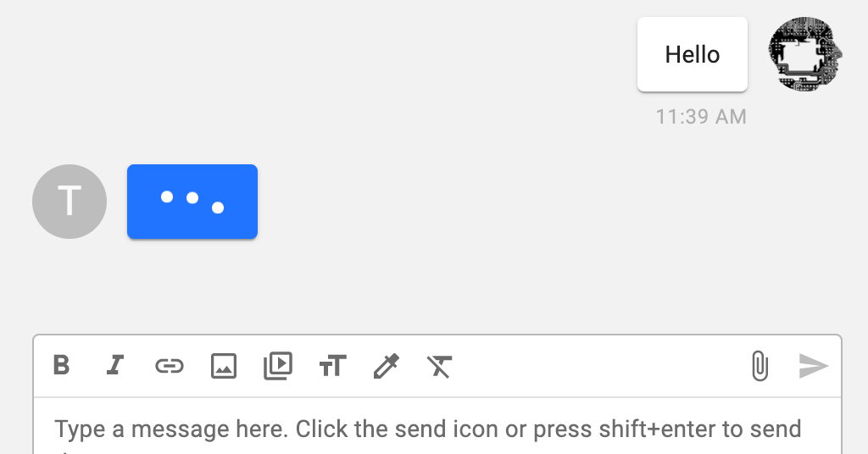
Task: Toggle bold text formatting
Action: pyautogui.click(x=61, y=366)
